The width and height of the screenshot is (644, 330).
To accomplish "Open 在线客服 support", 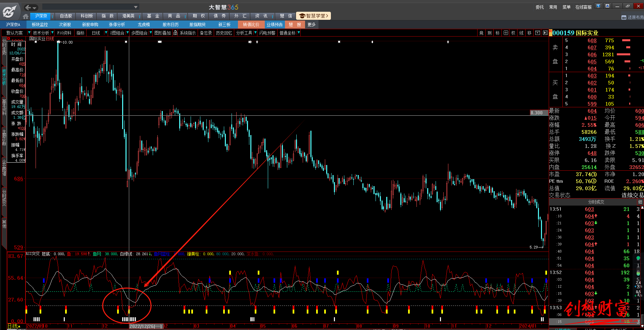I will click(583, 7).
